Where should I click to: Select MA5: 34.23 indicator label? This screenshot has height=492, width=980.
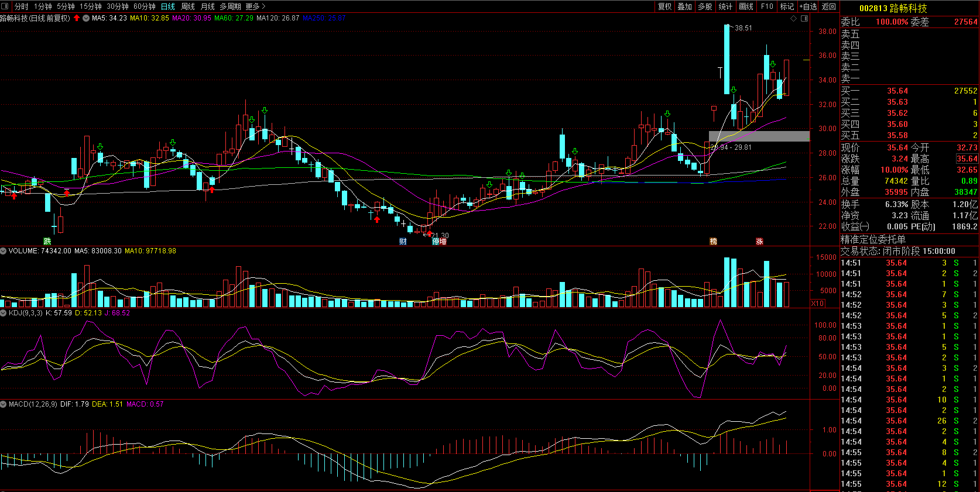(109, 18)
